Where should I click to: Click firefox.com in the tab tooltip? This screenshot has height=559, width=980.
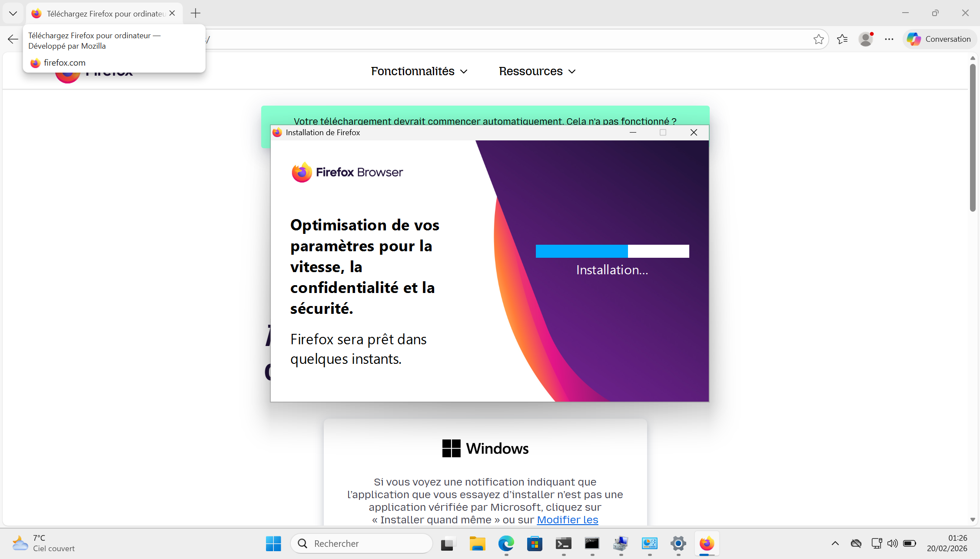(64, 63)
